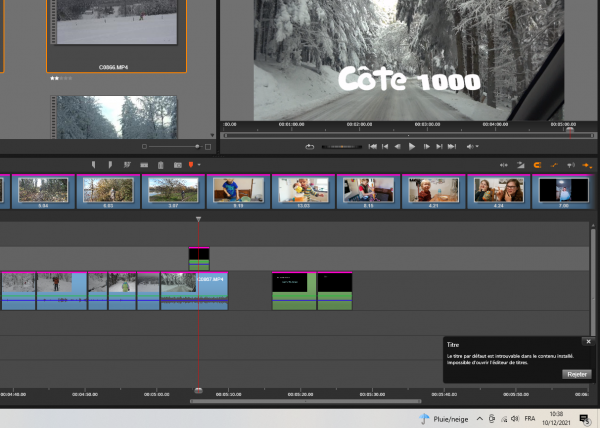Click the snapshot camera icon
600x428 pixels.
[176, 164]
